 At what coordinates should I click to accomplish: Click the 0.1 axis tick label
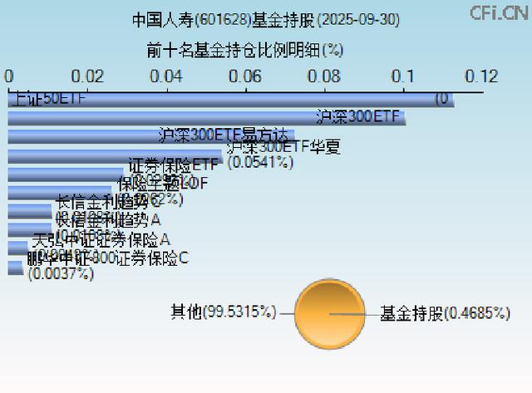point(402,76)
